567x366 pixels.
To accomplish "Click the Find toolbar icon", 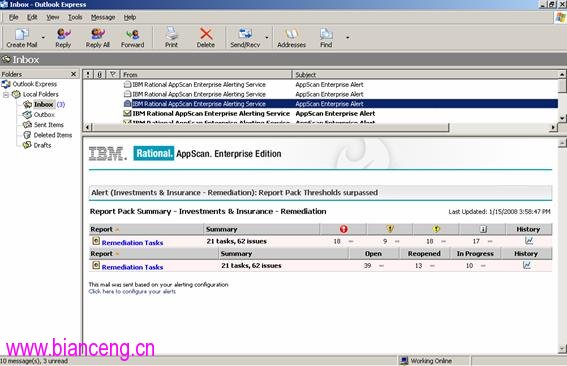I will point(326,37).
